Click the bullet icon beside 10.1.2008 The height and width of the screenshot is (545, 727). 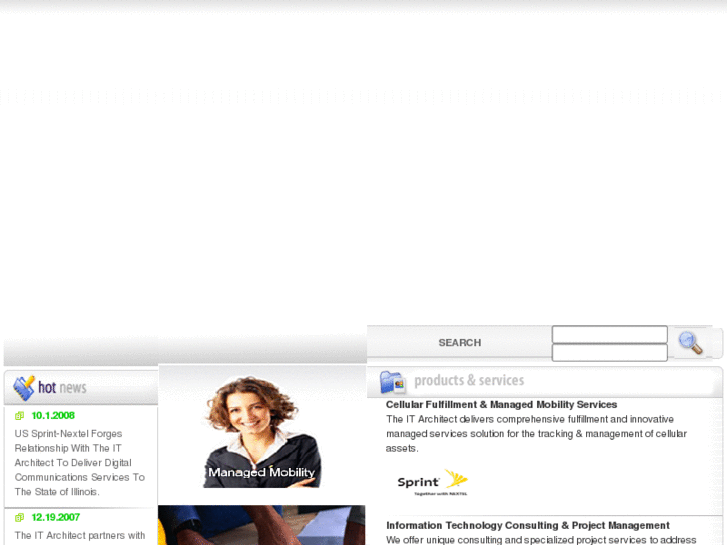point(19,416)
